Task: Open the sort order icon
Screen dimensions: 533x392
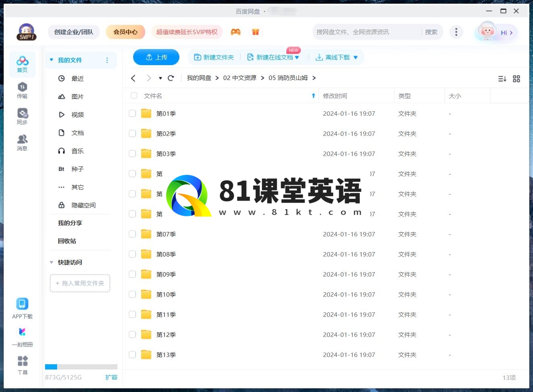Action: (x=502, y=79)
